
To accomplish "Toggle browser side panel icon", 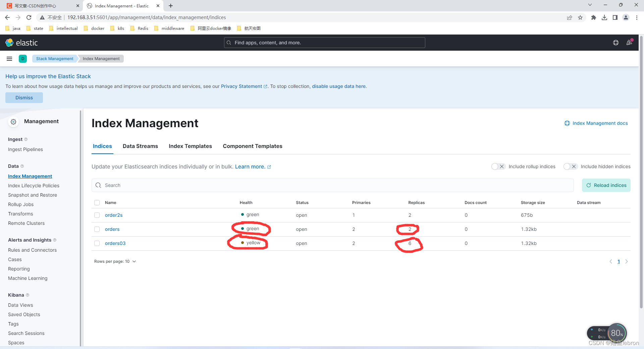I will (615, 17).
